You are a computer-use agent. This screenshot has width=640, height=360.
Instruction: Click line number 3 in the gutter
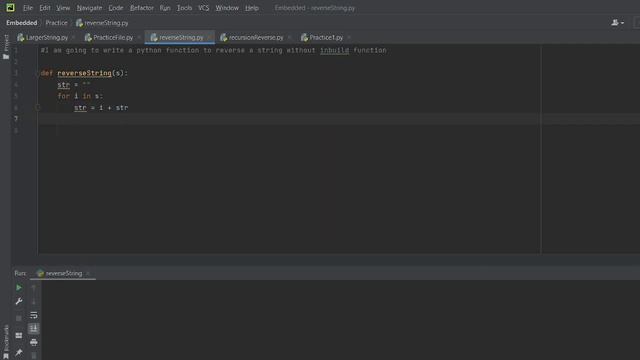16,73
